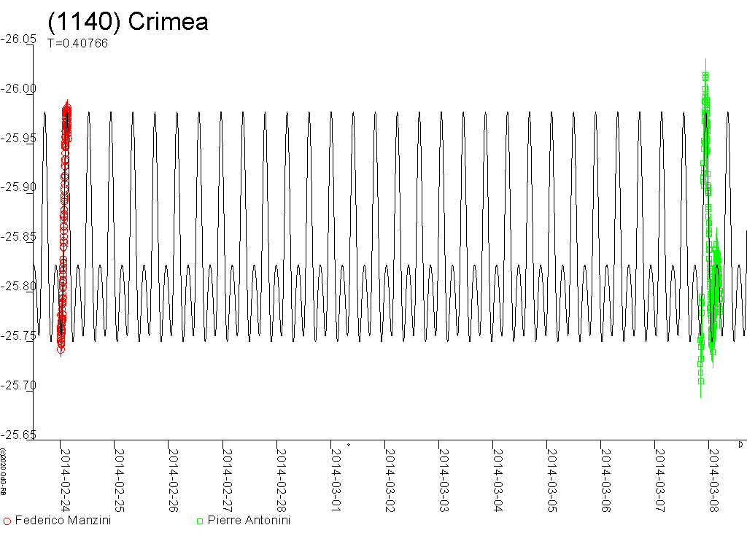
Task: Click the "©2020 OdG-RB" copyright text
Action: [3, 472]
